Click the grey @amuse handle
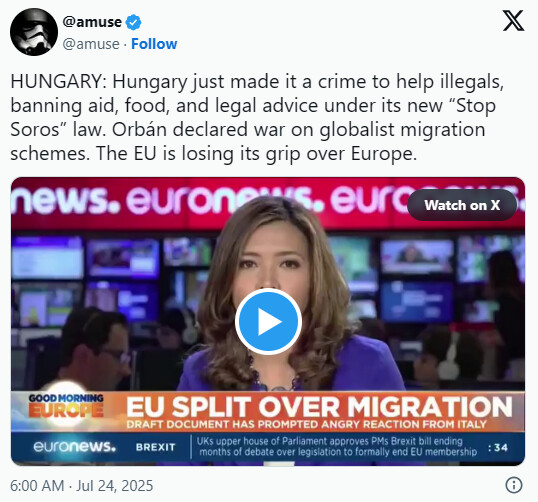This screenshot has height=502, width=538. point(91,44)
